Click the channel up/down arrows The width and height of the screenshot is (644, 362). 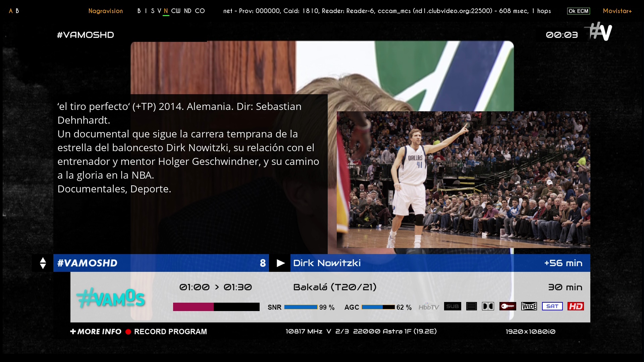tap(43, 263)
